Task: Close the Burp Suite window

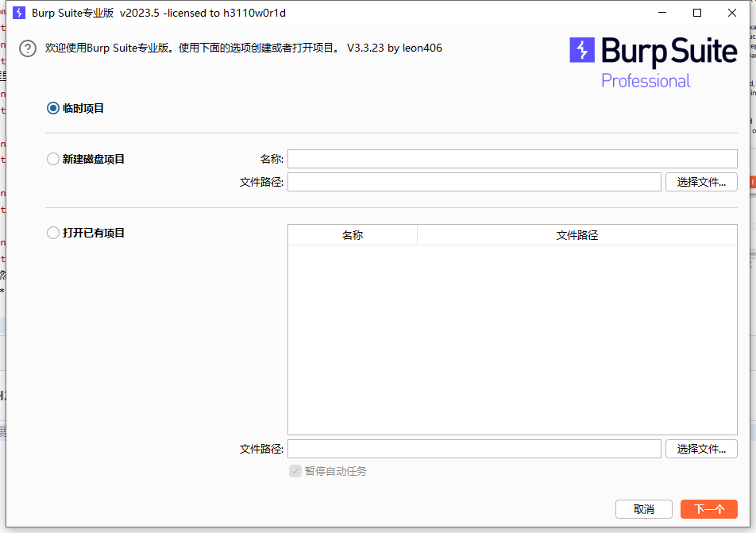Action: click(732, 13)
